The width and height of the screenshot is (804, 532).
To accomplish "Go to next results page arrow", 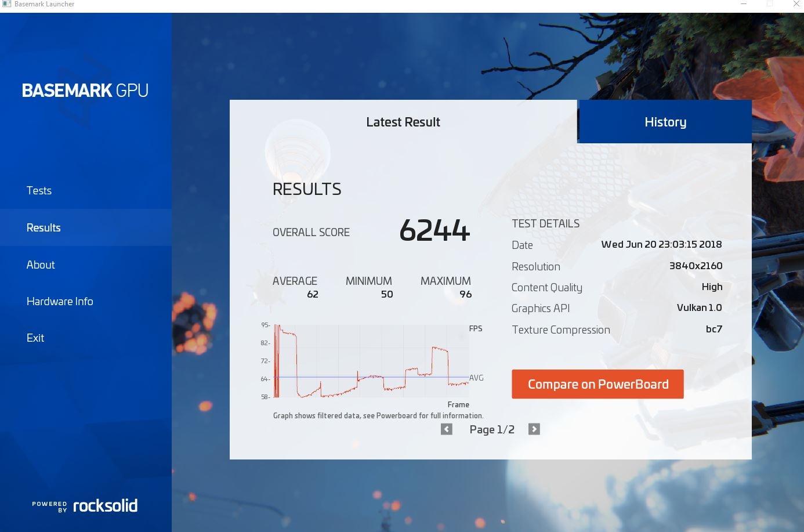I will pos(534,429).
